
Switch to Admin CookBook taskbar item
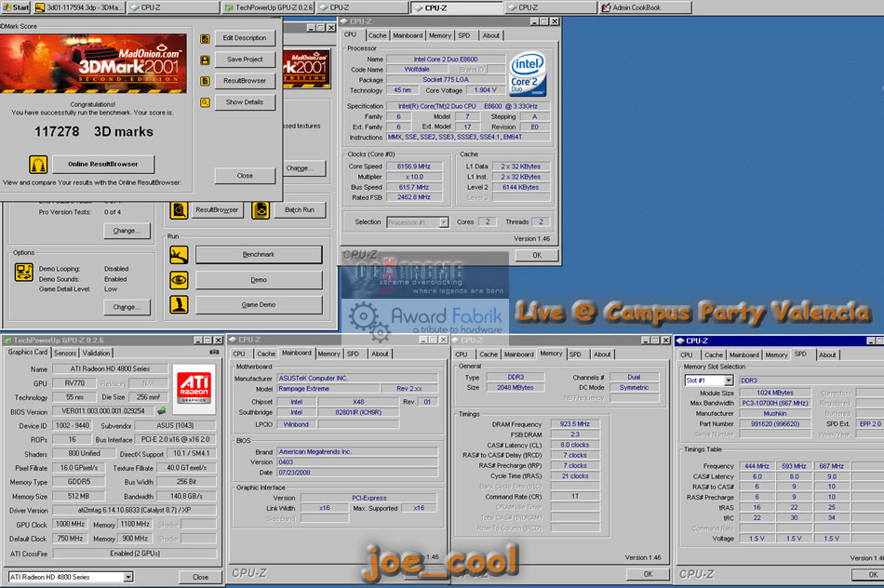coord(645,7)
